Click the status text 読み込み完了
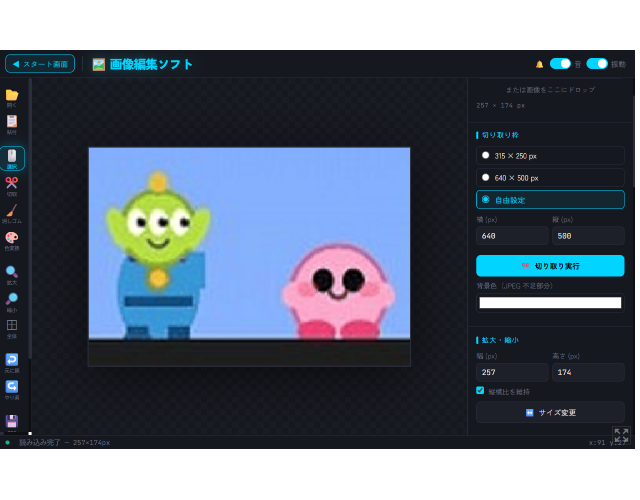This screenshot has width=640, height=500. click(40, 442)
